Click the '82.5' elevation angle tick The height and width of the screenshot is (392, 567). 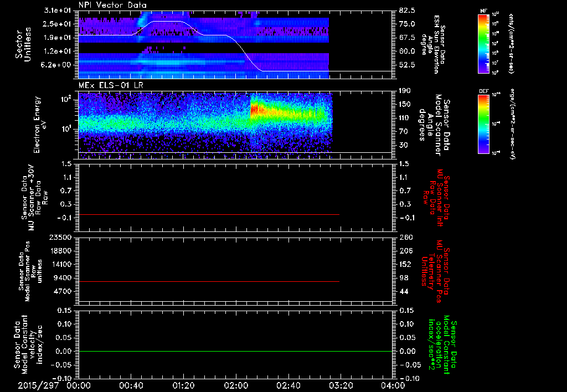[407, 11]
